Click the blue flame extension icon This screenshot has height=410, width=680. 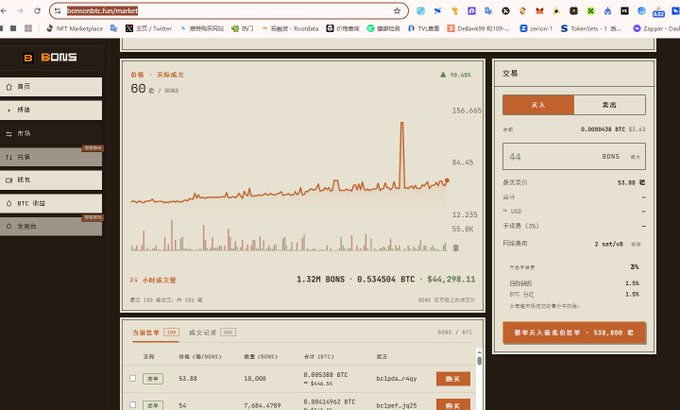click(608, 11)
